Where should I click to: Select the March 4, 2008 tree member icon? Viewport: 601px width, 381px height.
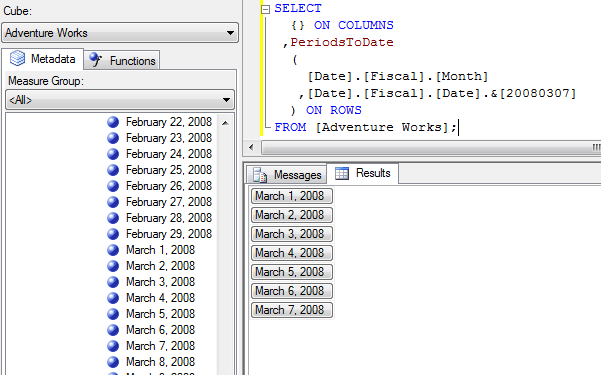113,298
